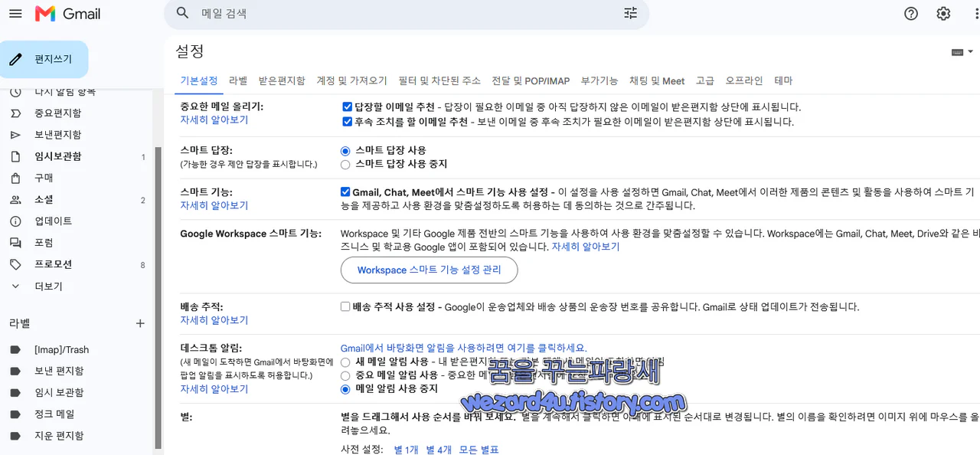Image resolution: width=980 pixels, height=455 pixels.
Task: Open 자세히 알아보기 in Google Workspace description
Action: pyautogui.click(x=586, y=247)
